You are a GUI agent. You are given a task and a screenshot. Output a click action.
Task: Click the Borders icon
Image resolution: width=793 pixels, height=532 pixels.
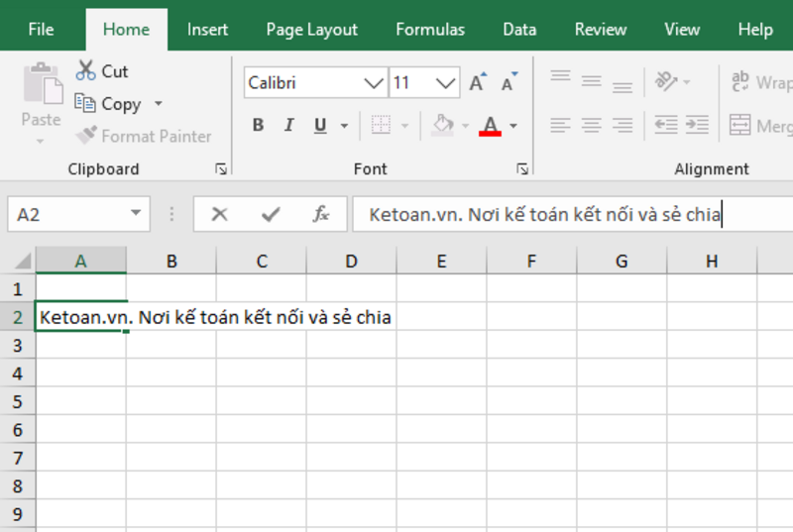[x=381, y=125]
